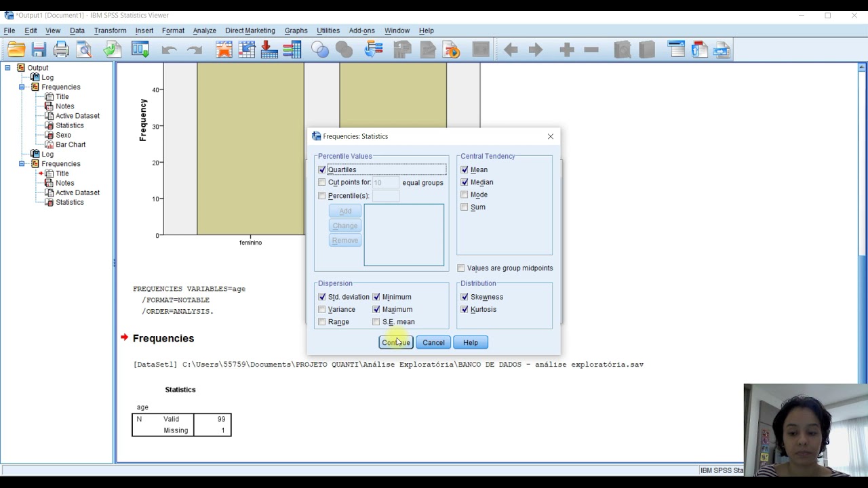Click the Hide item closed book icon
The image size is (868, 488).
pos(647,49)
